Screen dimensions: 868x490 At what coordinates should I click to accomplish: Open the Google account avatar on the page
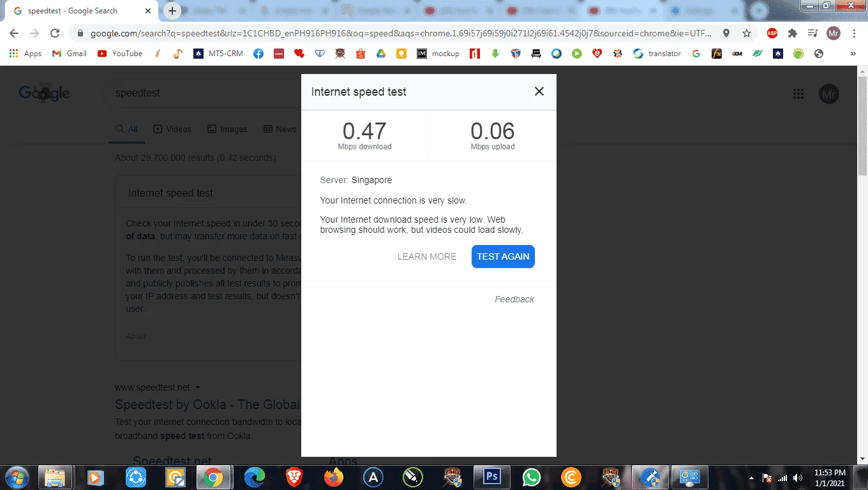tap(829, 94)
